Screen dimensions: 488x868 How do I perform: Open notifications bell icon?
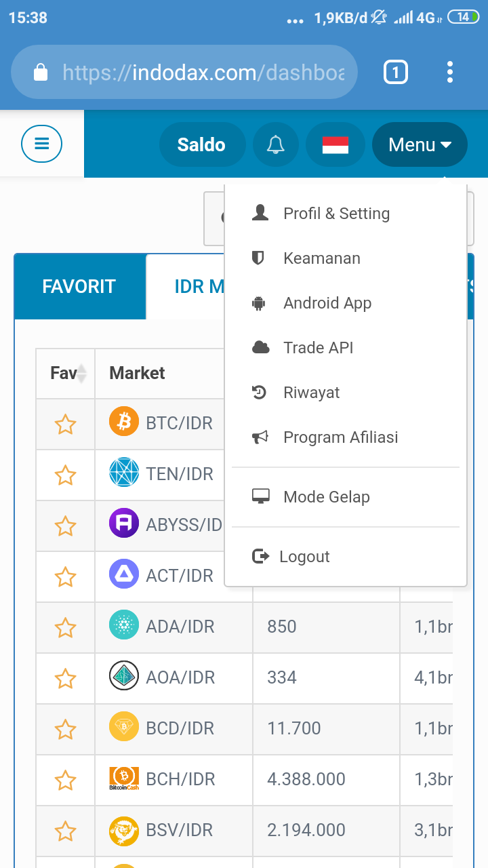click(276, 144)
